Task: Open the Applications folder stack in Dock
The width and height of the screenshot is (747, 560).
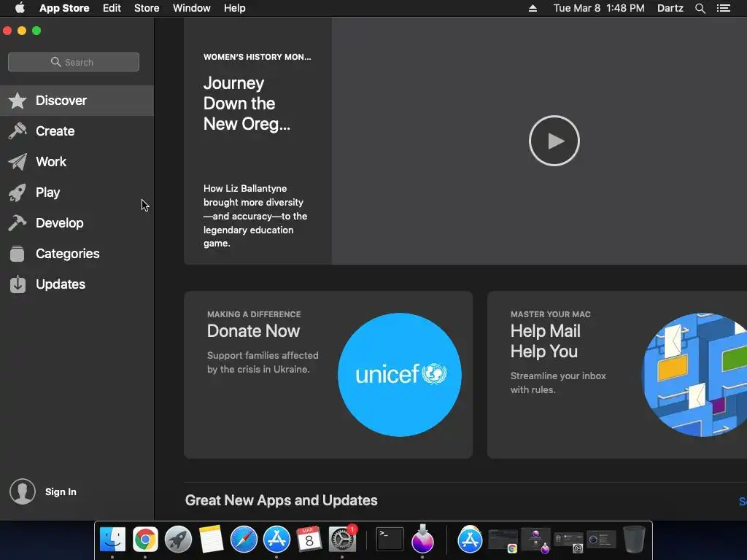Action: [470, 540]
